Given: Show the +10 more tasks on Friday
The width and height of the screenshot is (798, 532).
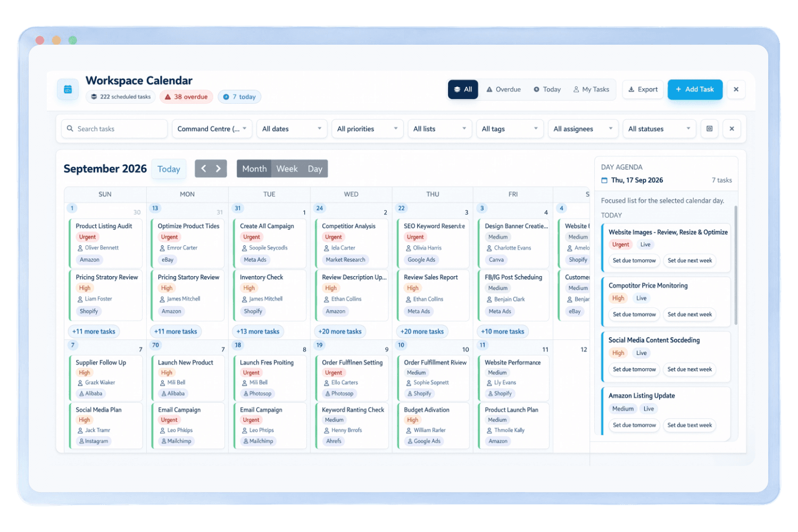Looking at the screenshot, I should tap(503, 331).
